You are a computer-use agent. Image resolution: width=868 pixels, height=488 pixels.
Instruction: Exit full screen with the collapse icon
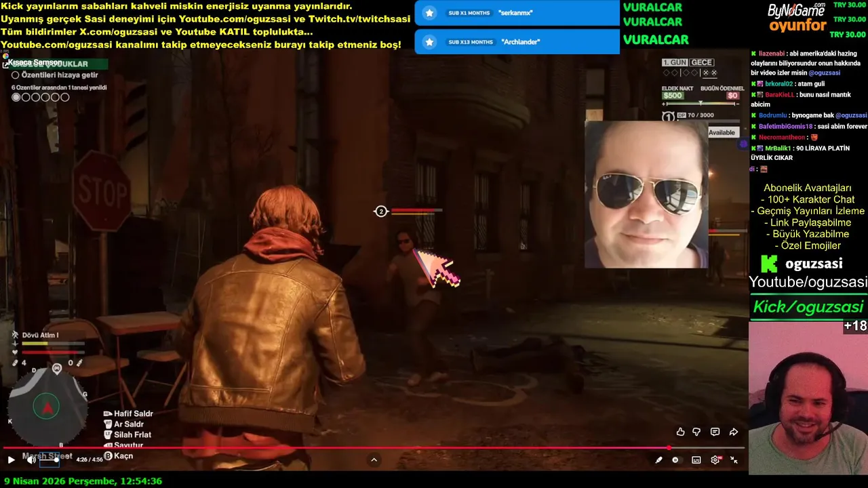(x=734, y=460)
